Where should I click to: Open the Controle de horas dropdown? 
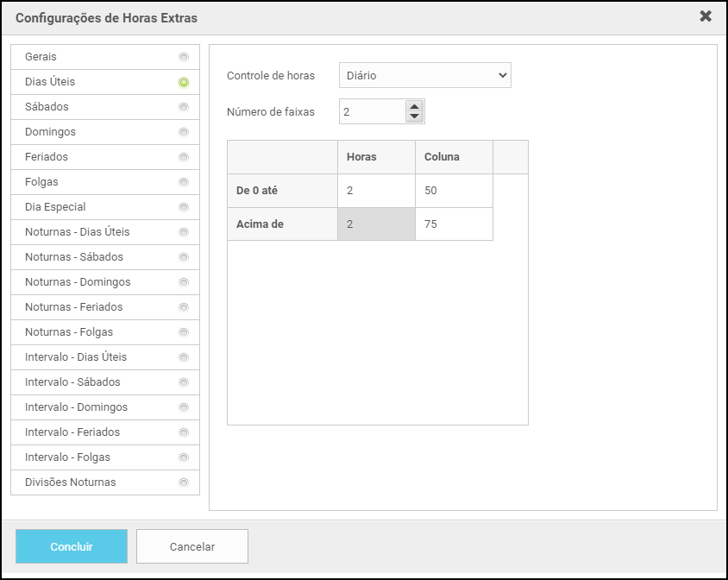(424, 75)
